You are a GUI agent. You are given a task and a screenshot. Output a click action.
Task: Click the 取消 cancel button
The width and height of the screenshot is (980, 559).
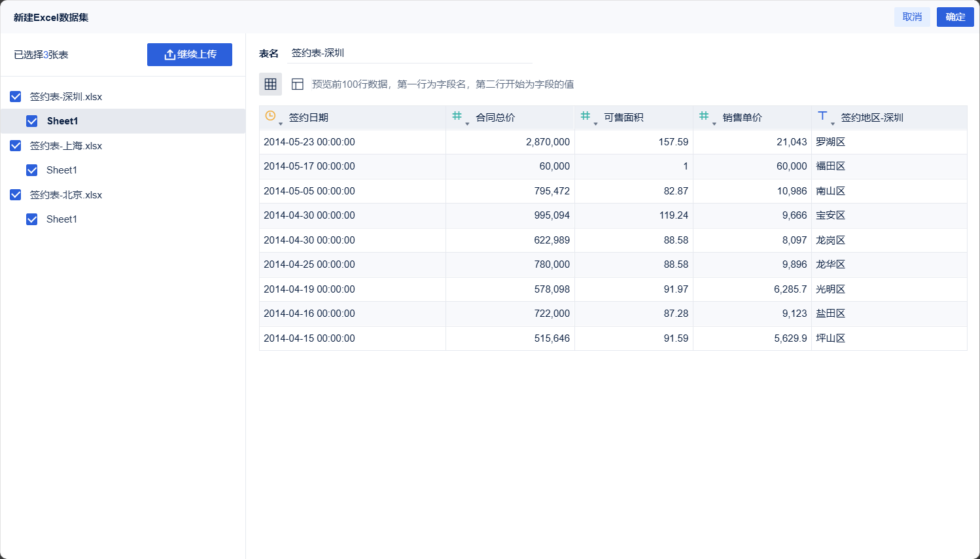[912, 17]
